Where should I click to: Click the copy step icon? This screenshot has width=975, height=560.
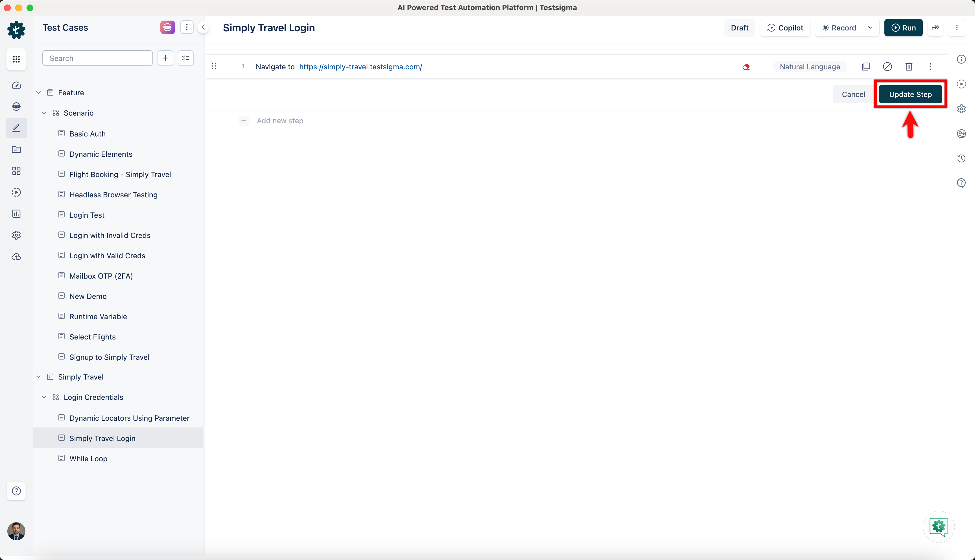click(866, 67)
